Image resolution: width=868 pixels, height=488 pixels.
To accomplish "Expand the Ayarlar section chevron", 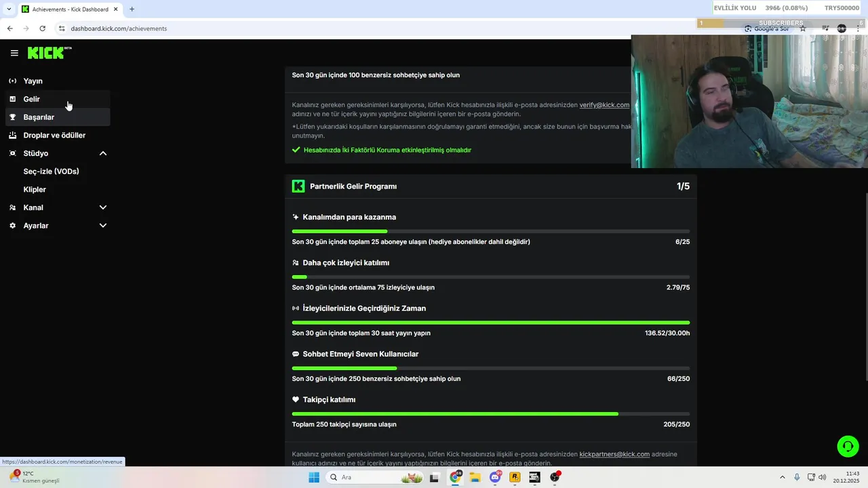I will tap(103, 226).
